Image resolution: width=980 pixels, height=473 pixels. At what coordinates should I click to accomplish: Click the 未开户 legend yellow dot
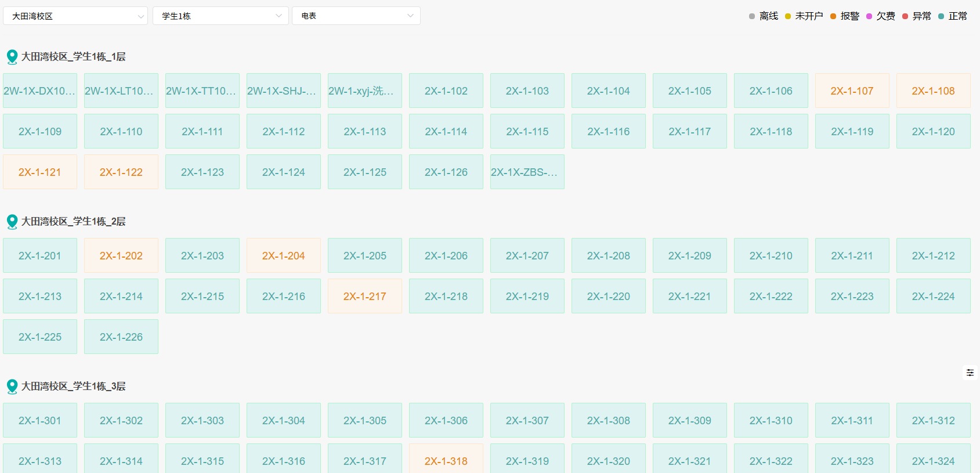click(x=788, y=16)
